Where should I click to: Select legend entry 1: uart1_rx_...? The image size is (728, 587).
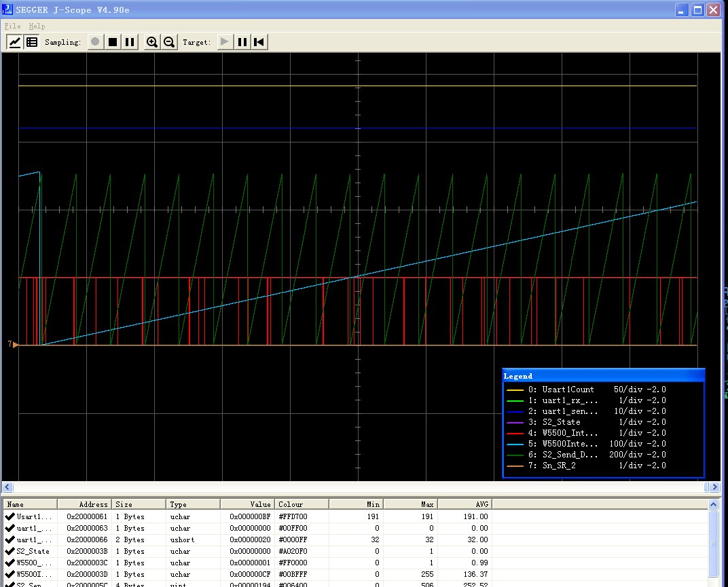586,400
